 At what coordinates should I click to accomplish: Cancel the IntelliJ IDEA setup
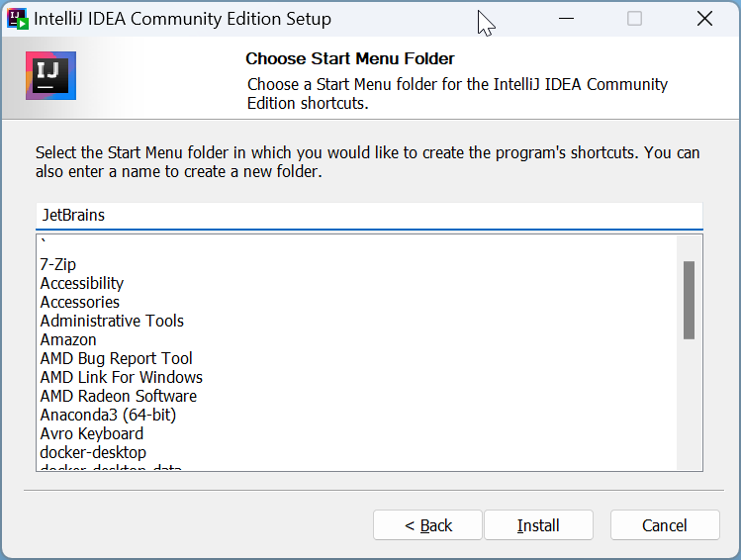665,525
